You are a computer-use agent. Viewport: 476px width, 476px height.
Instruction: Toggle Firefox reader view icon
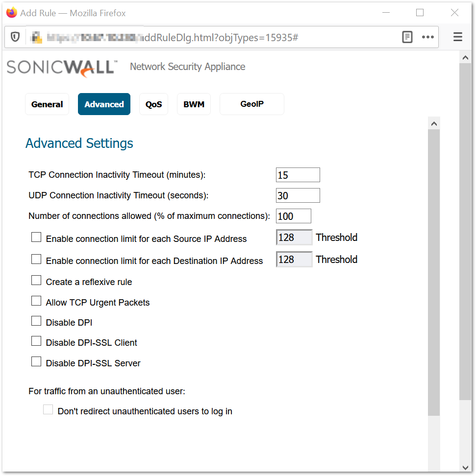pos(407,37)
